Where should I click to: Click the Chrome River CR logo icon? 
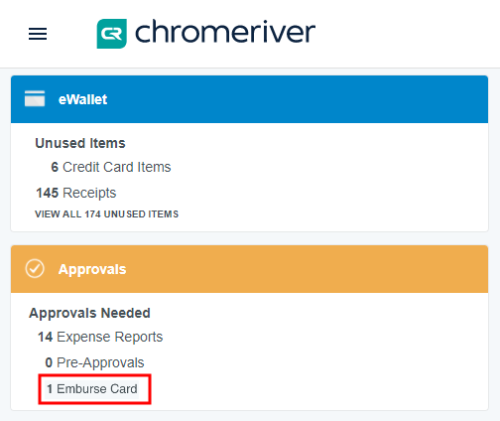tap(112, 34)
